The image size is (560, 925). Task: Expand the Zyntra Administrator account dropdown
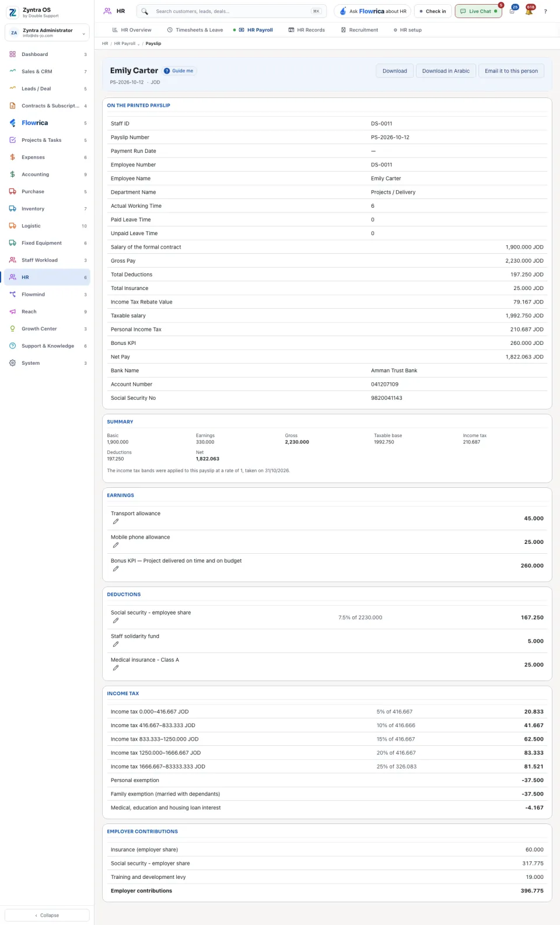coord(47,33)
